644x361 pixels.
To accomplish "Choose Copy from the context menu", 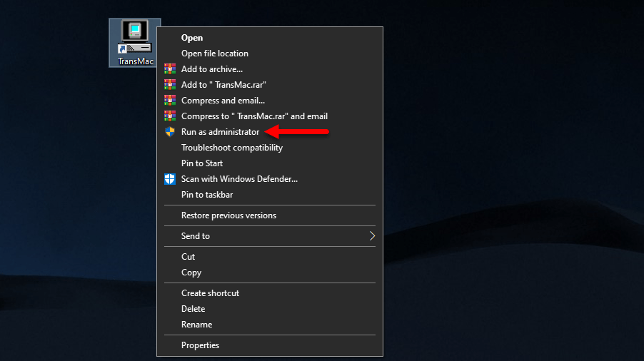I will coord(270,273).
